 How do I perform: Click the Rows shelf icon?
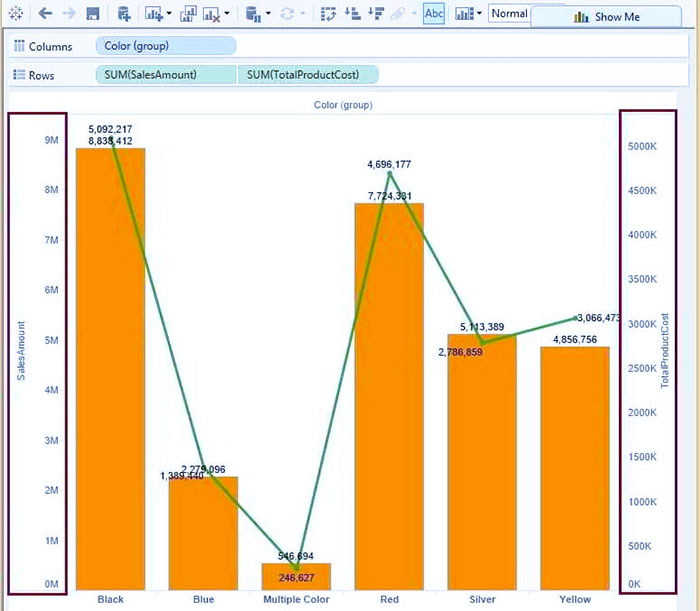tap(19, 75)
